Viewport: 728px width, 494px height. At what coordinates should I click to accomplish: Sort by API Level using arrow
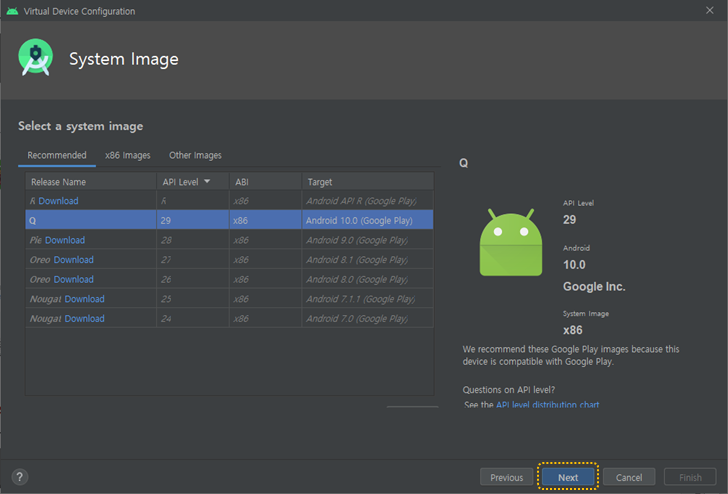pos(207,182)
